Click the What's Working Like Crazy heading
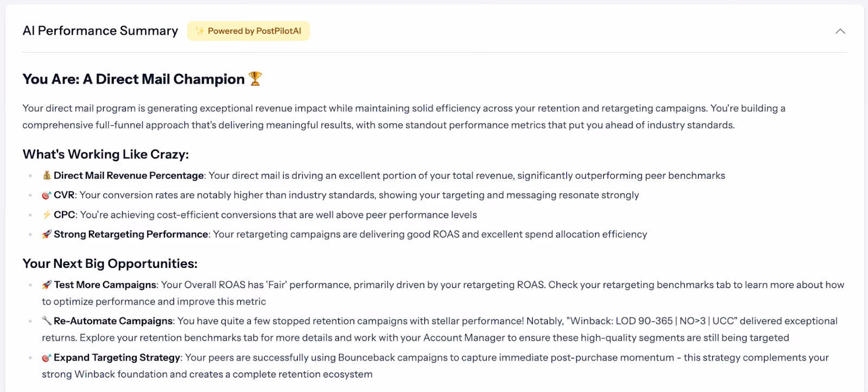This screenshot has height=392, width=868. pos(106,155)
